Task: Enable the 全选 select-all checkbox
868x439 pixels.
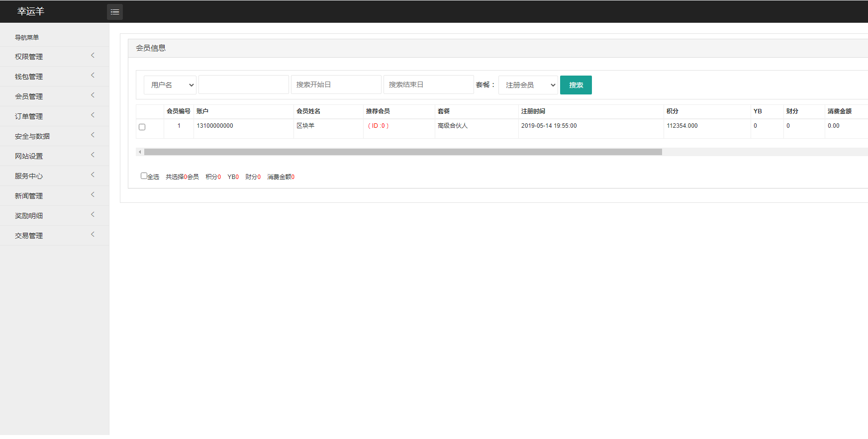Action: click(144, 176)
